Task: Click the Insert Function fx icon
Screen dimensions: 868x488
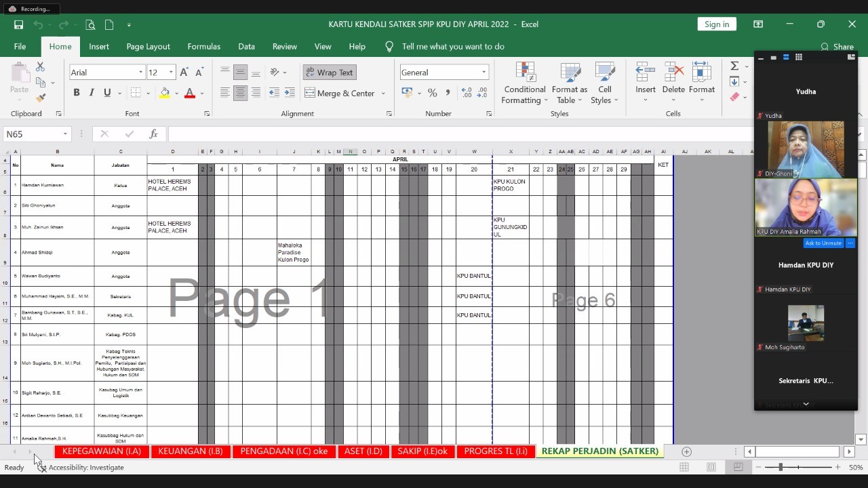Action: (154, 134)
